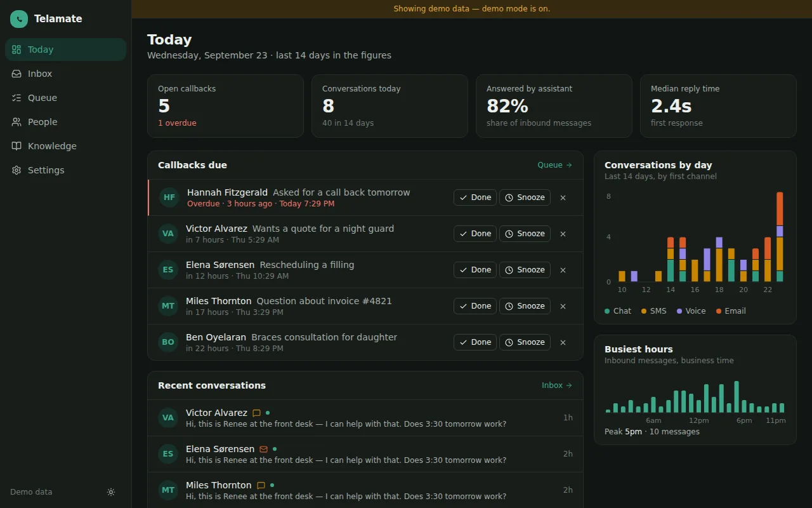Click SMS channel icon beside Miles Thornton conversation

261,485
